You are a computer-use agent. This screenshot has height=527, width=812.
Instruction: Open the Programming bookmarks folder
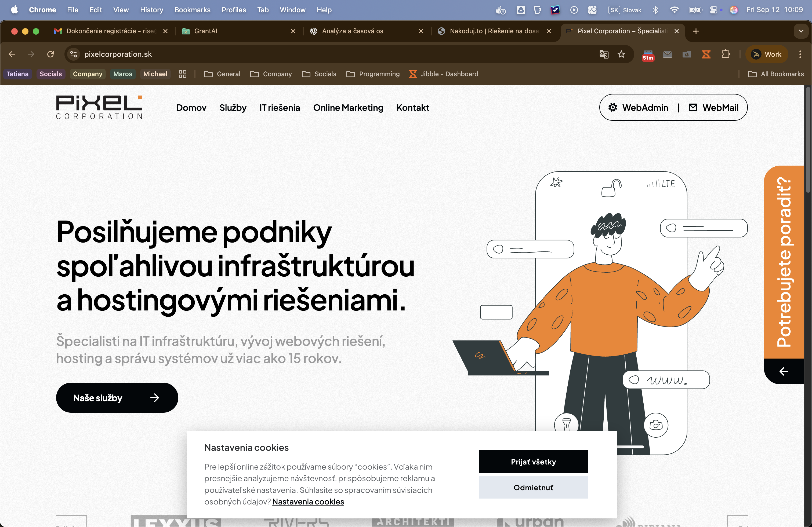click(373, 74)
